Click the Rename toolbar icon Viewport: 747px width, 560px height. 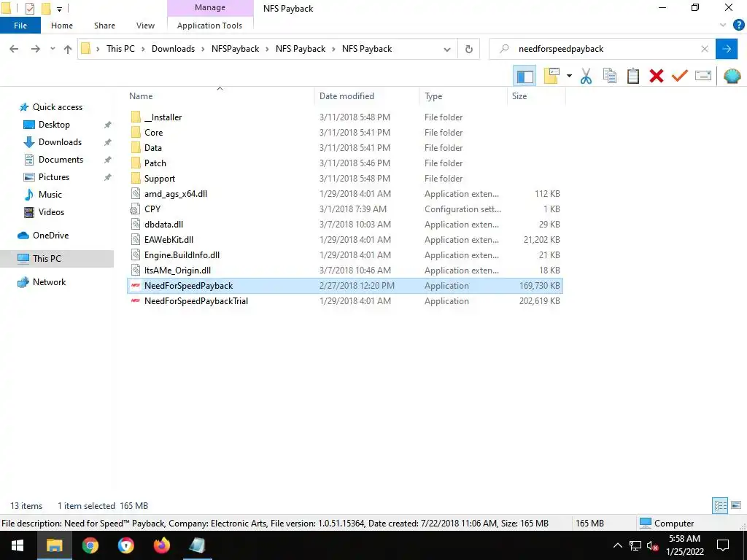(x=703, y=75)
